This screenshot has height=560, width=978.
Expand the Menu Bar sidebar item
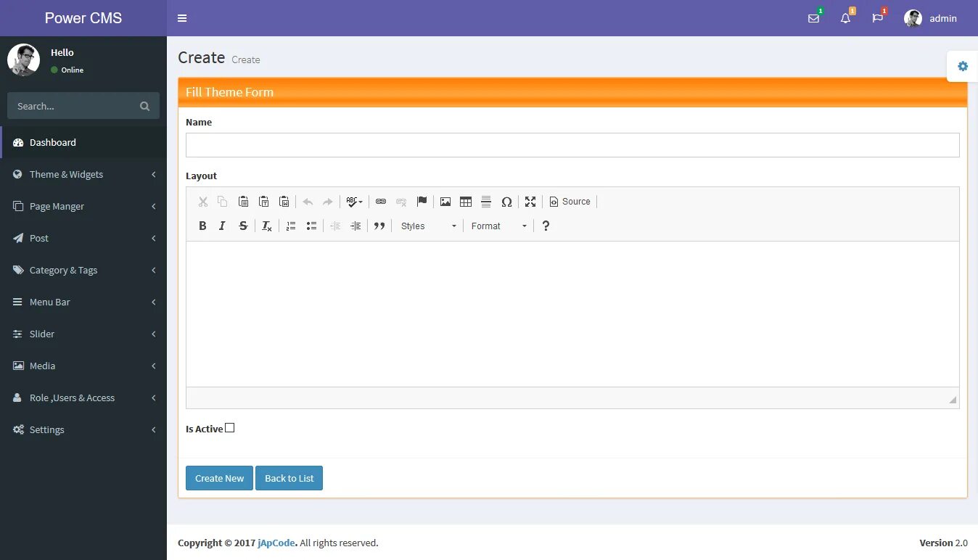click(x=83, y=302)
